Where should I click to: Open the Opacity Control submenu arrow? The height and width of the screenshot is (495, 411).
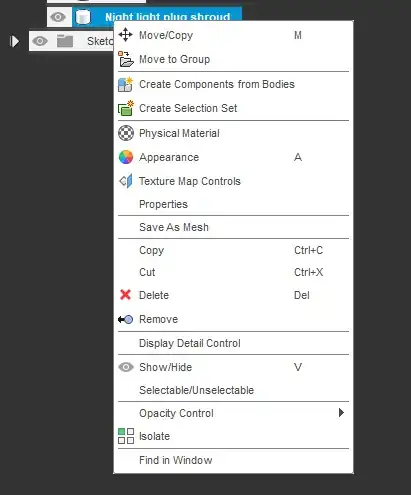pos(341,413)
